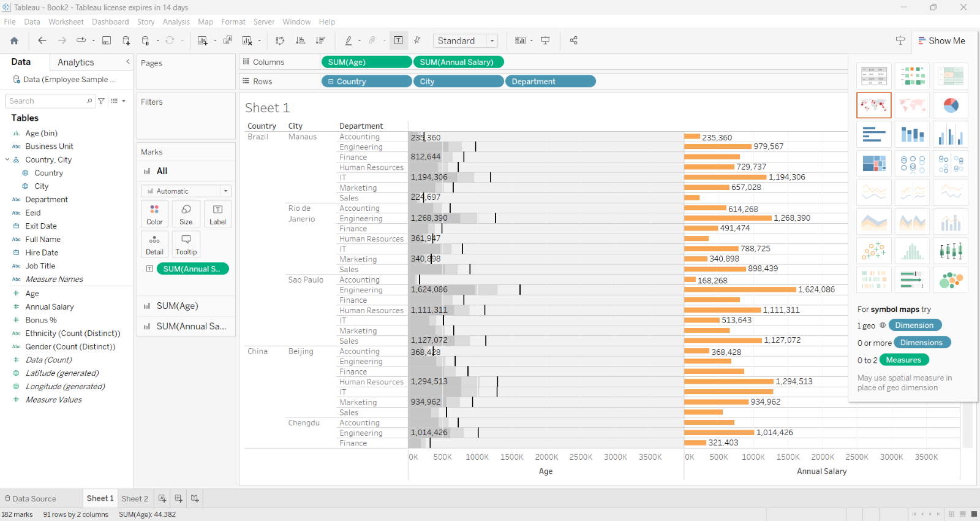Toggle the Show Me panel
The width and height of the screenshot is (980, 521).
tap(941, 40)
